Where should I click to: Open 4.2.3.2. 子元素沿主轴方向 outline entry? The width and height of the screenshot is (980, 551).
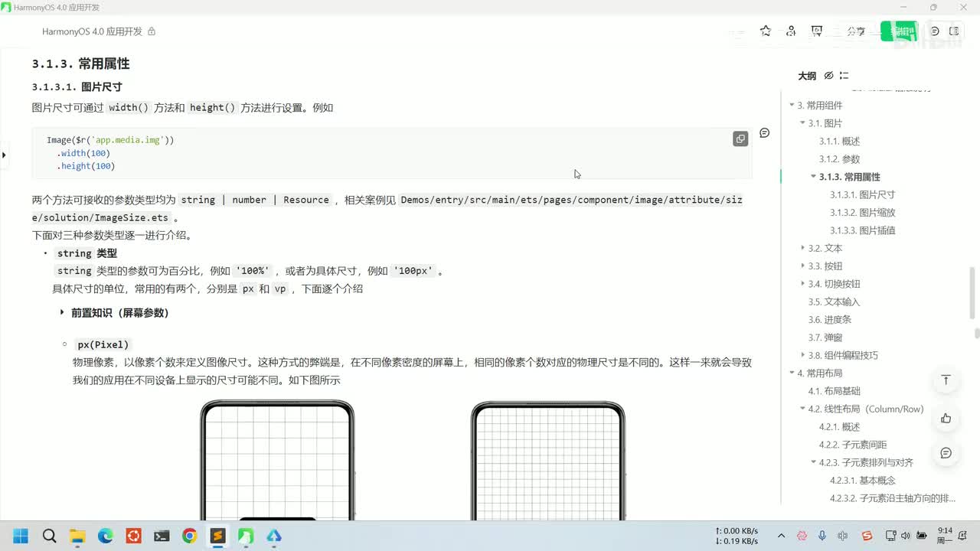[x=892, y=498]
